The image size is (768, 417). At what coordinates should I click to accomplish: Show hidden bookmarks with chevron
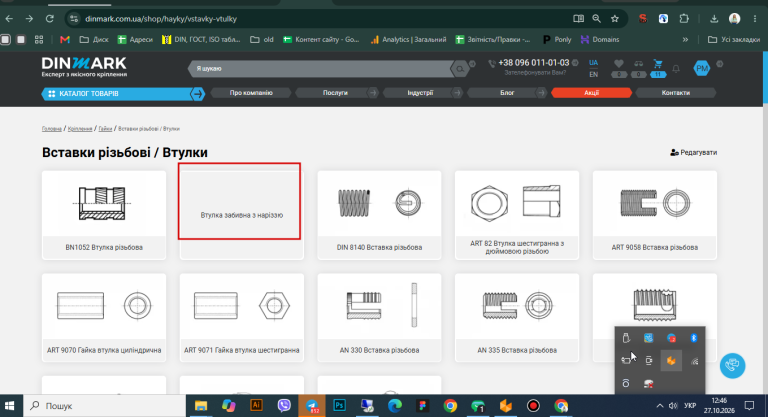tap(685, 40)
